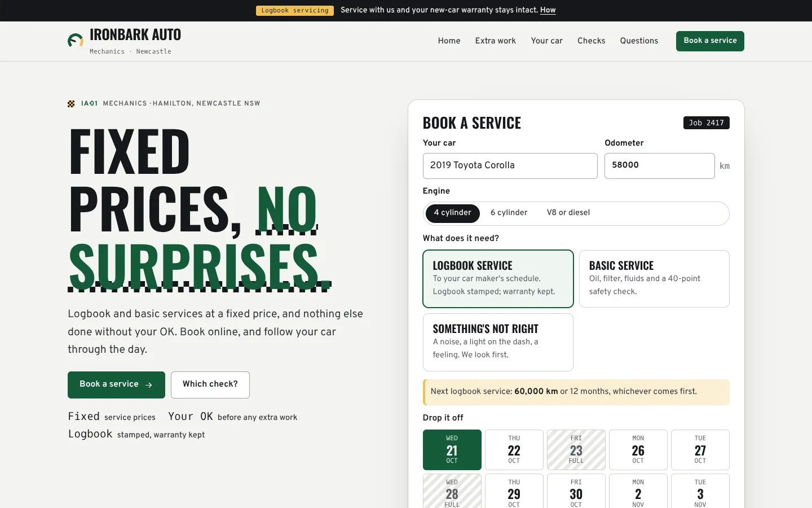
Task: Pick Fri 30 Oct drop-off date
Action: (x=576, y=491)
